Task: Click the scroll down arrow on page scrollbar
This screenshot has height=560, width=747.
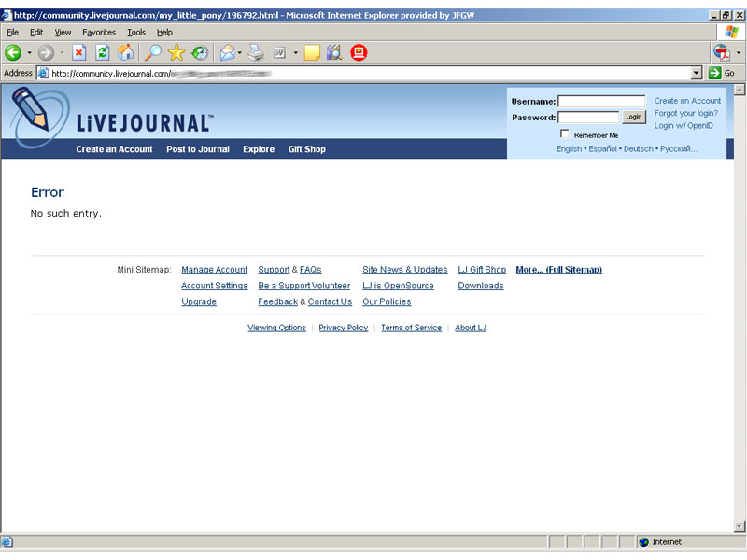Action: (x=740, y=526)
